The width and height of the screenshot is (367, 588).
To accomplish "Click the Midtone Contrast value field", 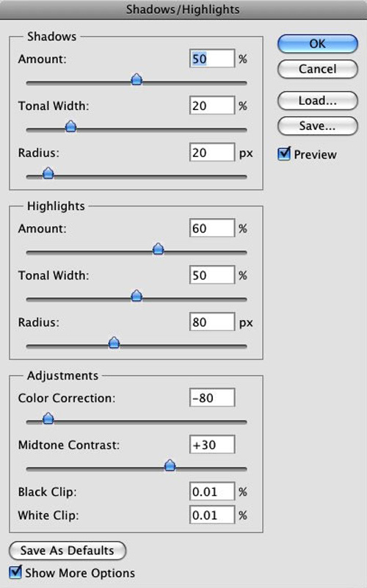I will click(x=212, y=444).
